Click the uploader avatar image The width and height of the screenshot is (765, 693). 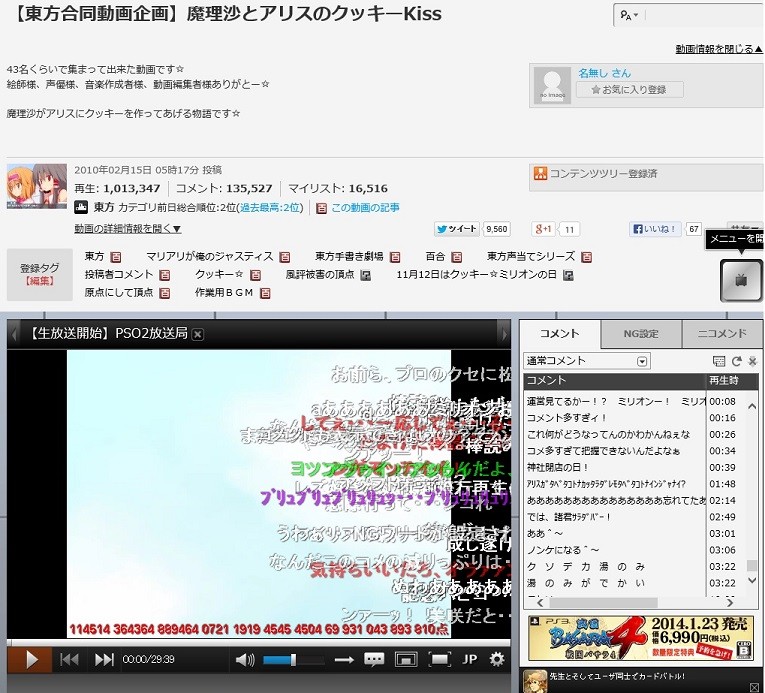tap(552, 86)
